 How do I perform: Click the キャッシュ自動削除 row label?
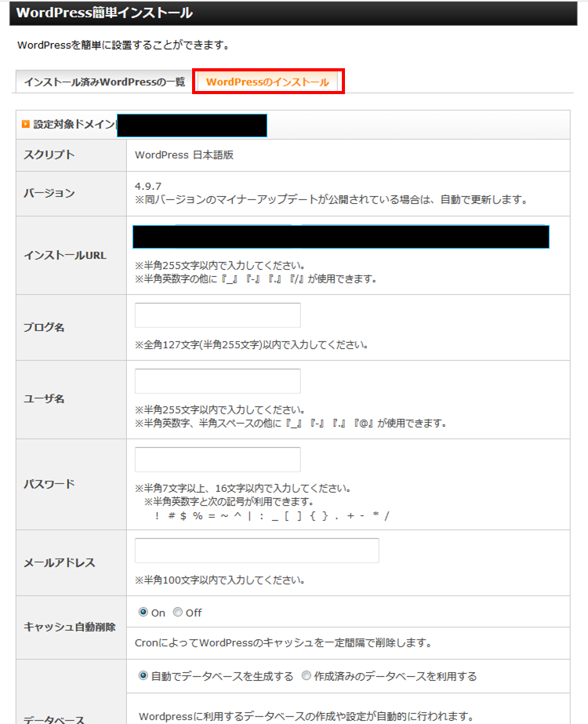click(x=70, y=627)
